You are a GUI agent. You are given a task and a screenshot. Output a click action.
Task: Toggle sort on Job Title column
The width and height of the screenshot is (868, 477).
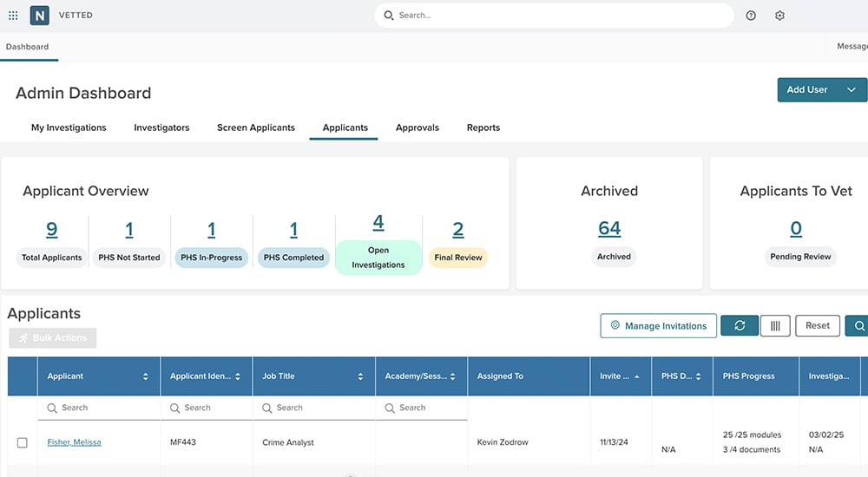pyautogui.click(x=360, y=376)
